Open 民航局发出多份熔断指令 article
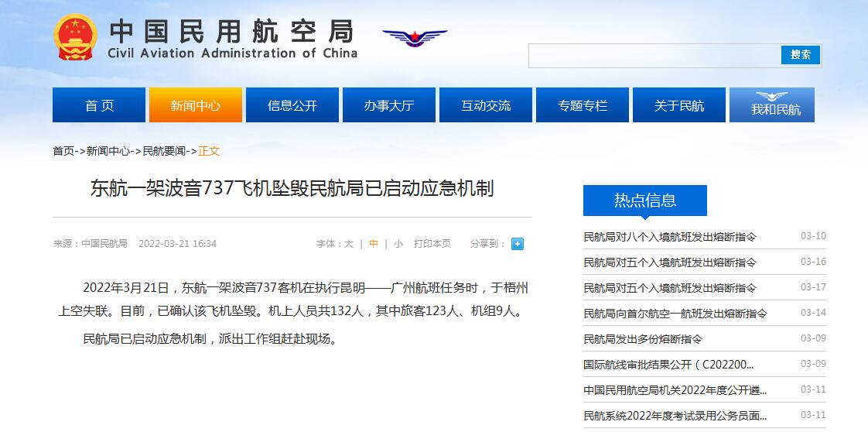The image size is (868, 432). pos(643,339)
